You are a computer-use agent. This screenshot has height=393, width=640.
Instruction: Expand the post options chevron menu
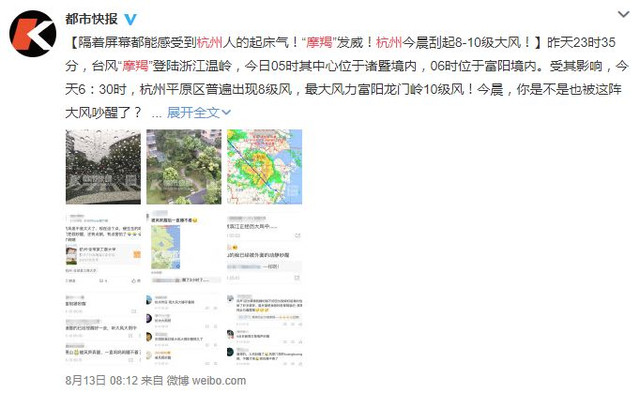click(623, 15)
